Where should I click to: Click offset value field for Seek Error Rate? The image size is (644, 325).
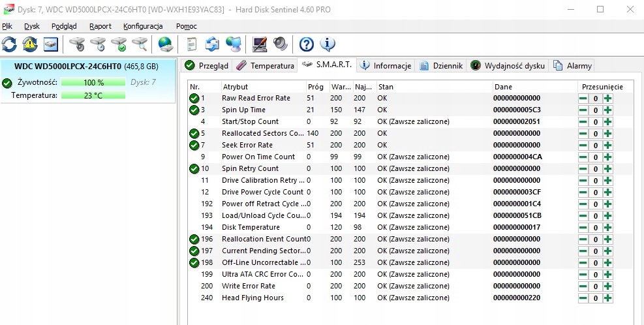point(596,146)
